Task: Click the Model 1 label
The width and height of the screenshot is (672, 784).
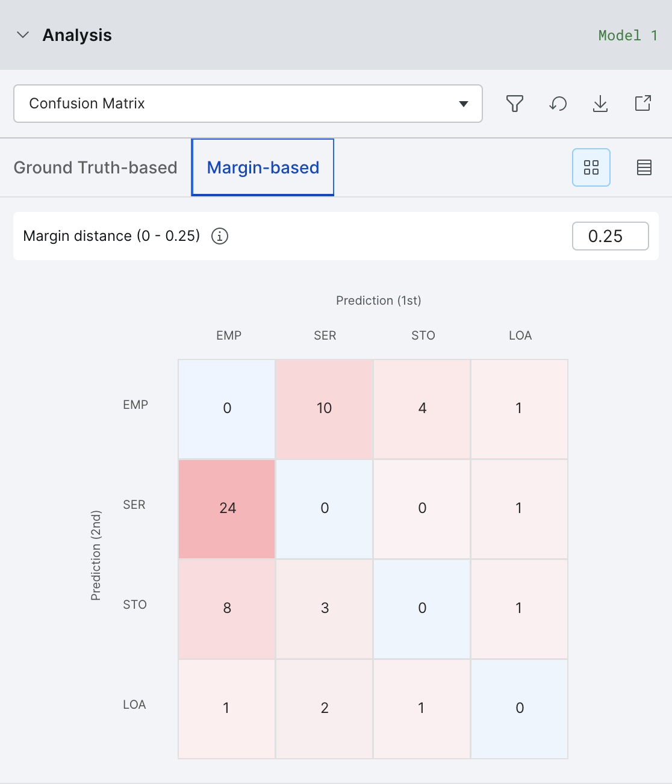Action: point(628,36)
